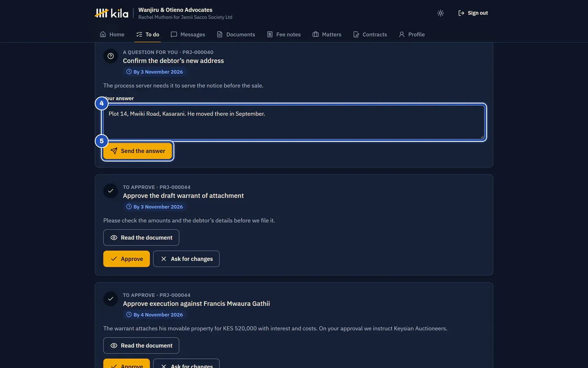This screenshot has height=368, width=588.
Task: Focus the Your answer text box
Action: [294, 122]
